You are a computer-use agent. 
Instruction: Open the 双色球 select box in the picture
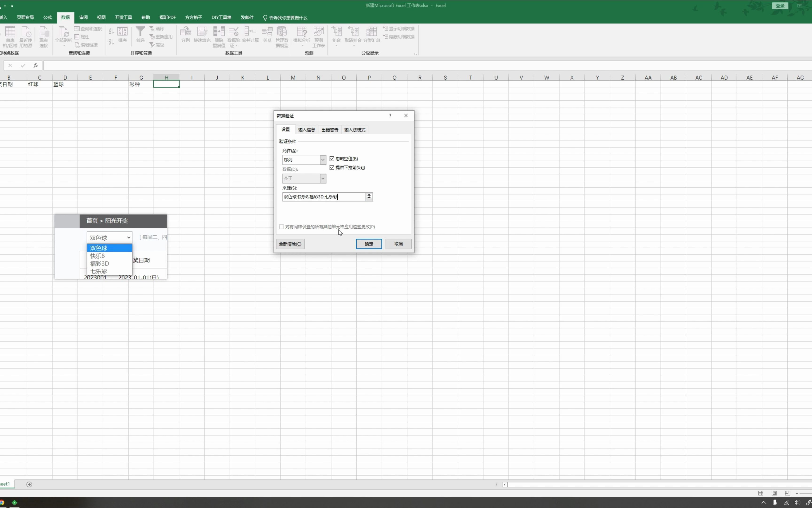[x=109, y=238]
